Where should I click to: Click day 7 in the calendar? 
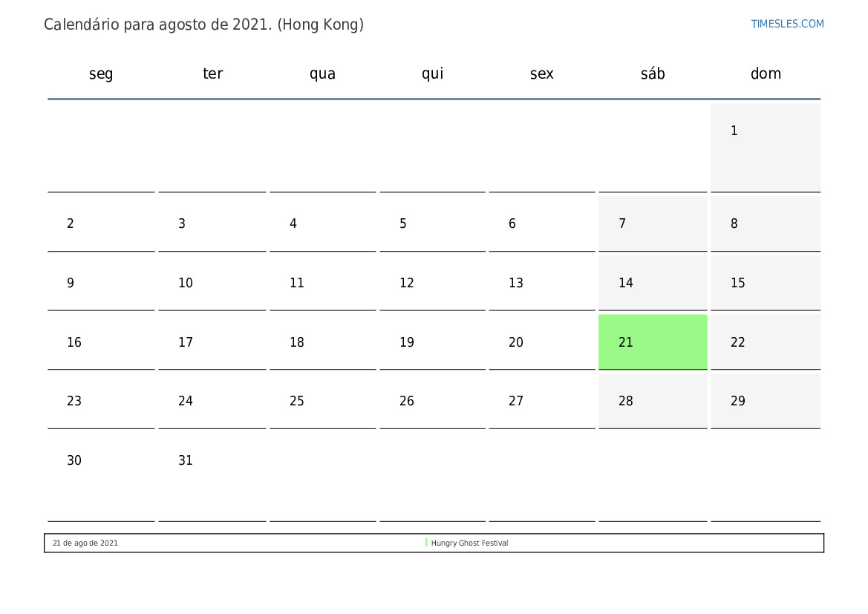(x=653, y=223)
